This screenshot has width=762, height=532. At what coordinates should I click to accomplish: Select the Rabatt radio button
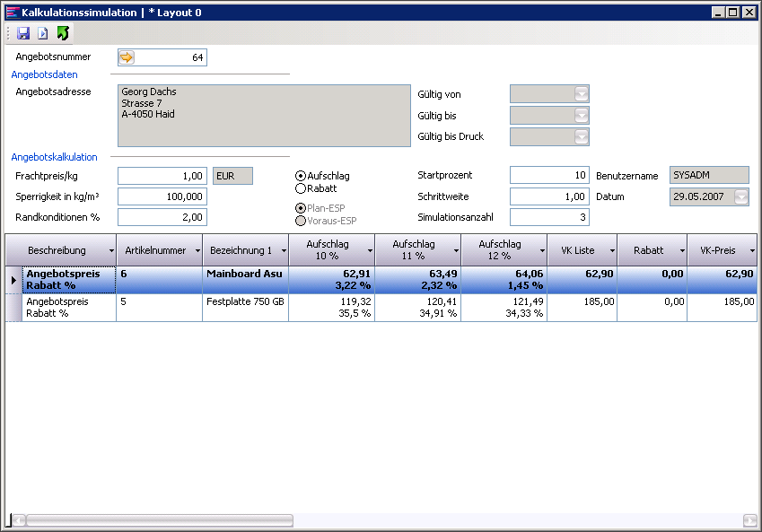[301, 188]
